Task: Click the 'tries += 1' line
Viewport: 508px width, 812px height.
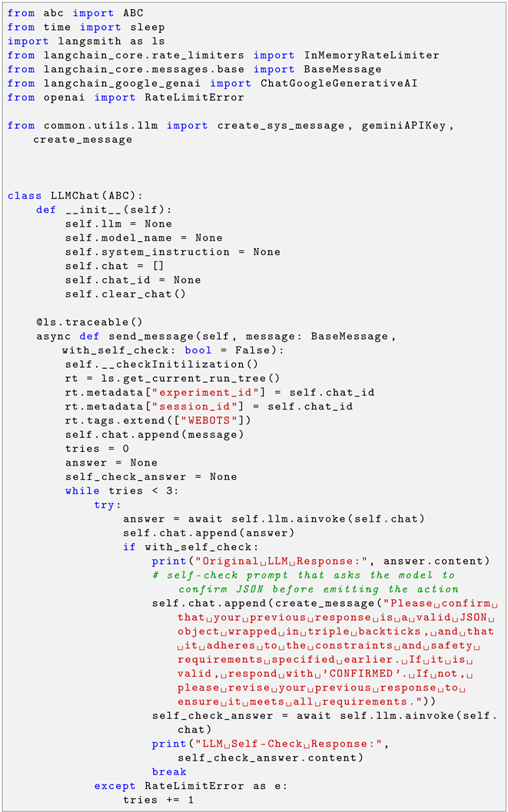Action: (158, 800)
